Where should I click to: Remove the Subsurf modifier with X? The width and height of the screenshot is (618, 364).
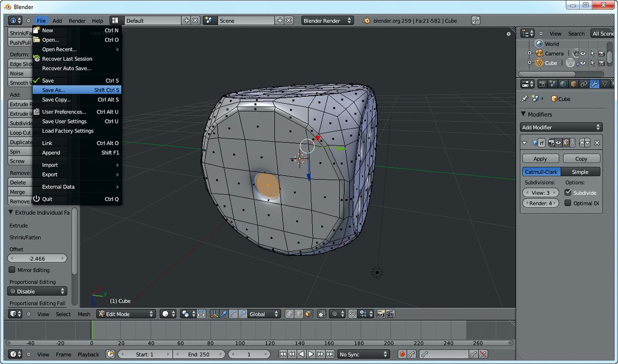coord(597,143)
